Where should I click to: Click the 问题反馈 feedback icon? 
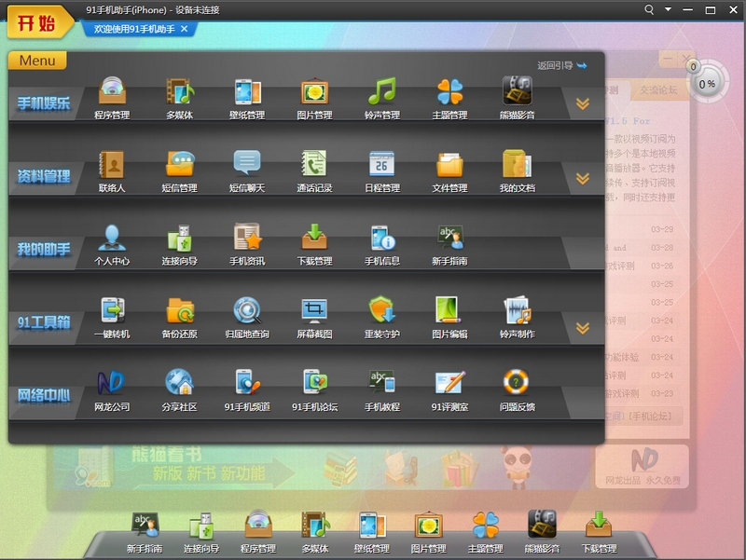[517, 384]
